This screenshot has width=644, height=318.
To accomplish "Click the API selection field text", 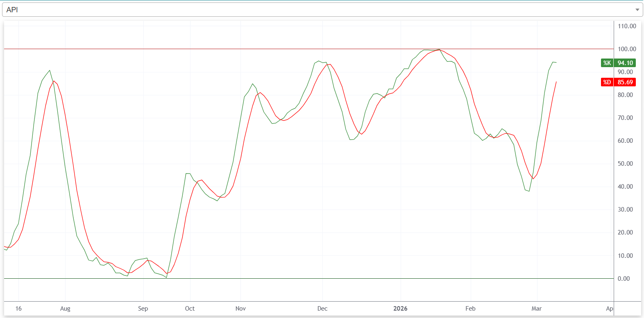I will tap(12, 10).
